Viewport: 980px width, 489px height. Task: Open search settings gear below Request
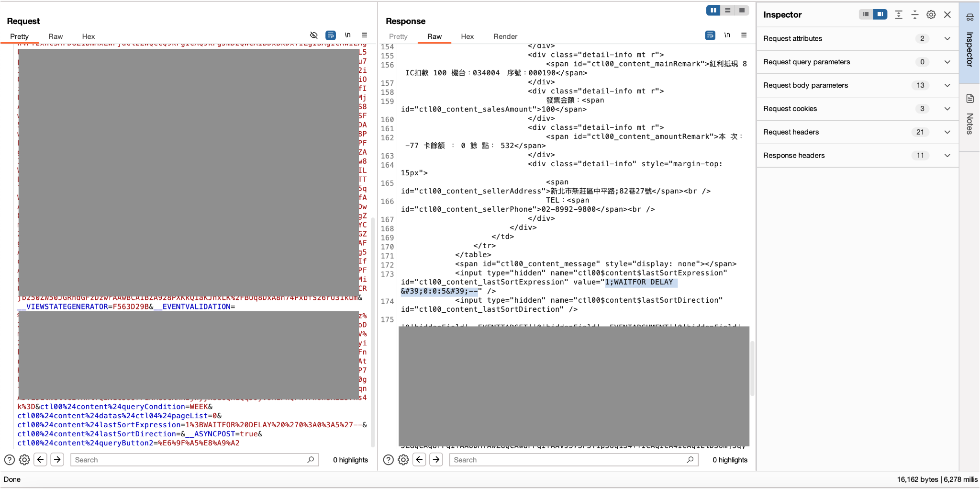[24, 460]
